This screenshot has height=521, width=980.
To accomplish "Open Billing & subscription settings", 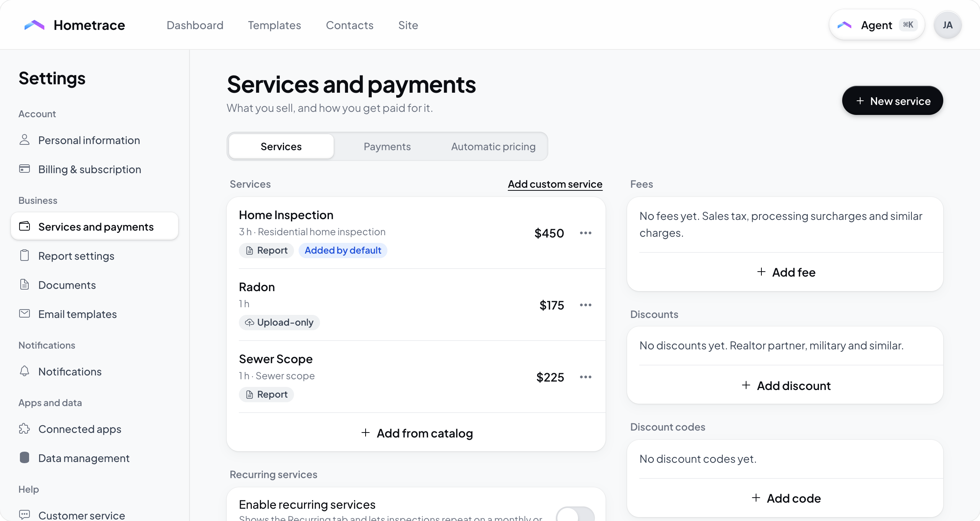I will point(95,169).
